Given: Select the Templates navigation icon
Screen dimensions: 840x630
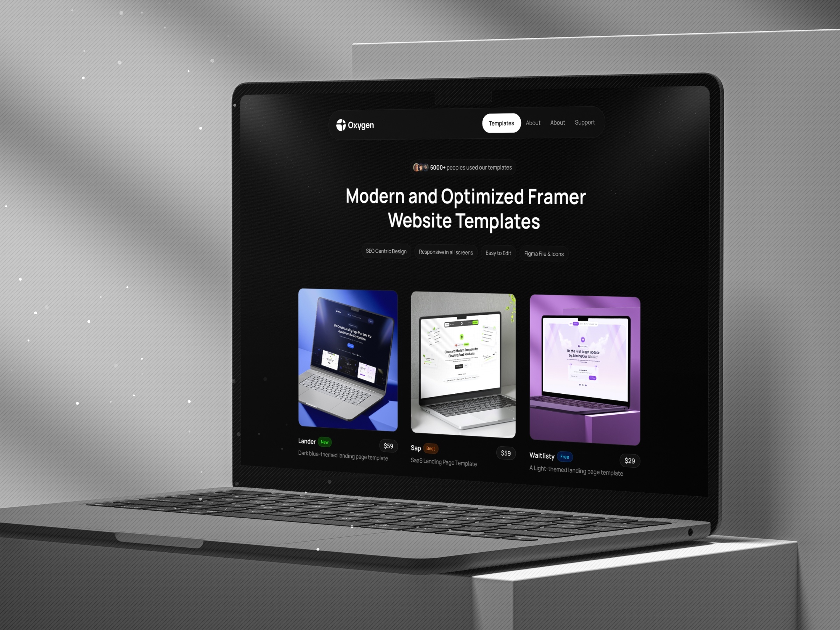Looking at the screenshot, I should pyautogui.click(x=501, y=123).
